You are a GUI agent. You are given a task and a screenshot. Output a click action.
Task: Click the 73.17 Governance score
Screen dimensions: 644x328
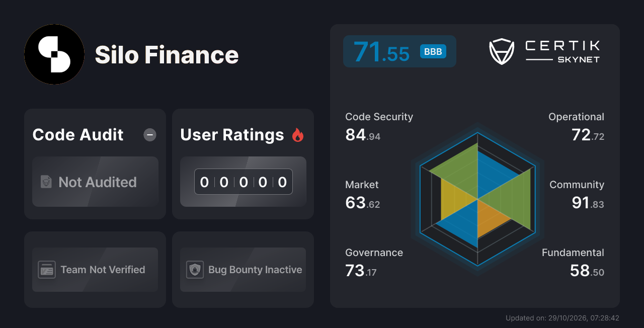point(361,271)
